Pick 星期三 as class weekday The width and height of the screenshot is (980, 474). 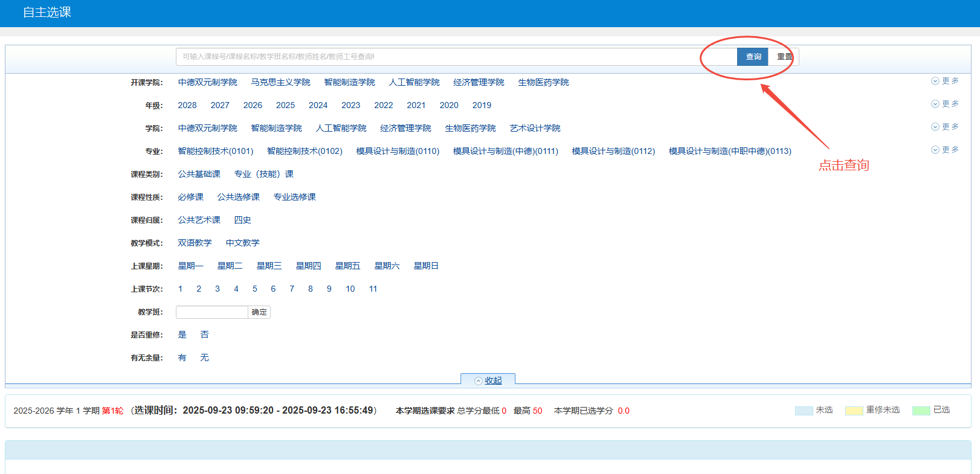269,266
